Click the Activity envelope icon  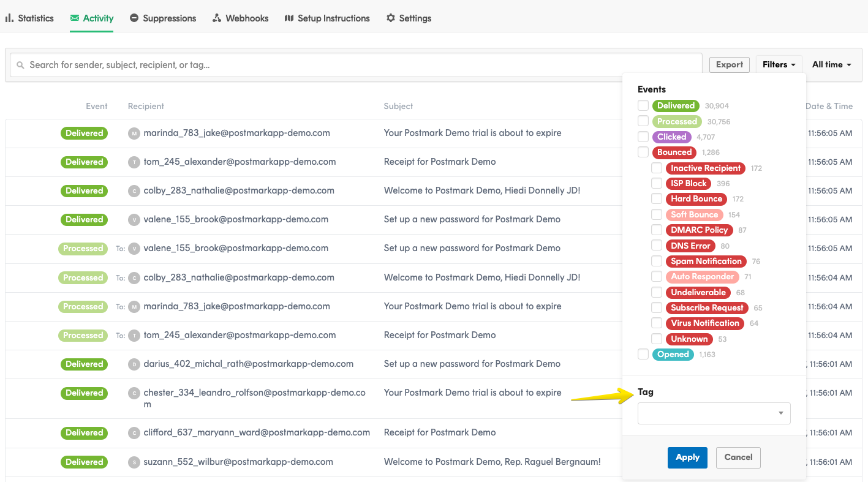click(75, 18)
